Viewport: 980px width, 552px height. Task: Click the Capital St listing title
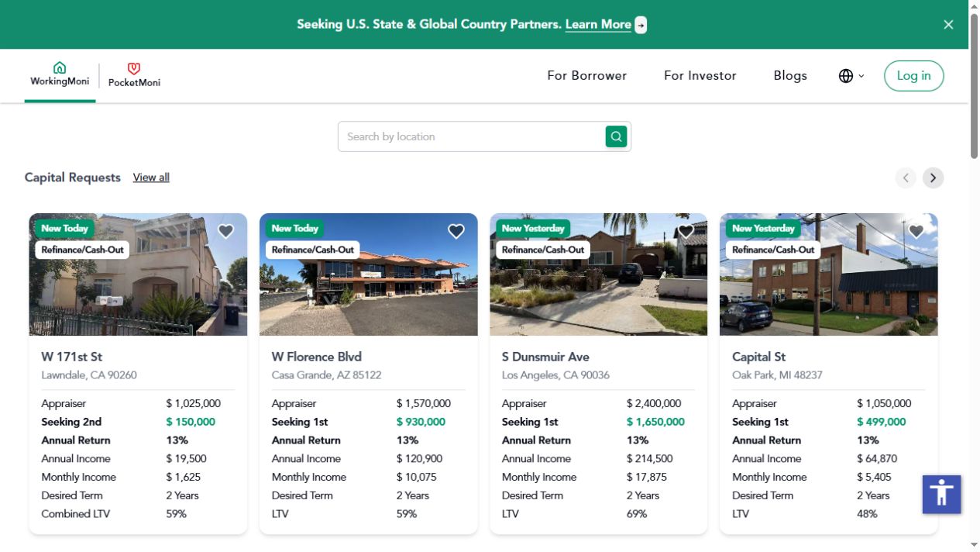[x=758, y=357]
